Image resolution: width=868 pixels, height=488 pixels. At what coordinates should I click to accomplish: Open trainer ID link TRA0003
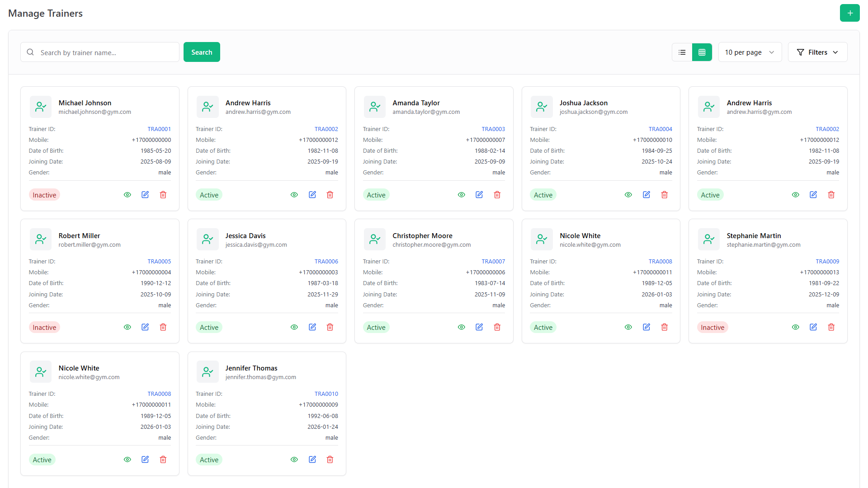[493, 129]
